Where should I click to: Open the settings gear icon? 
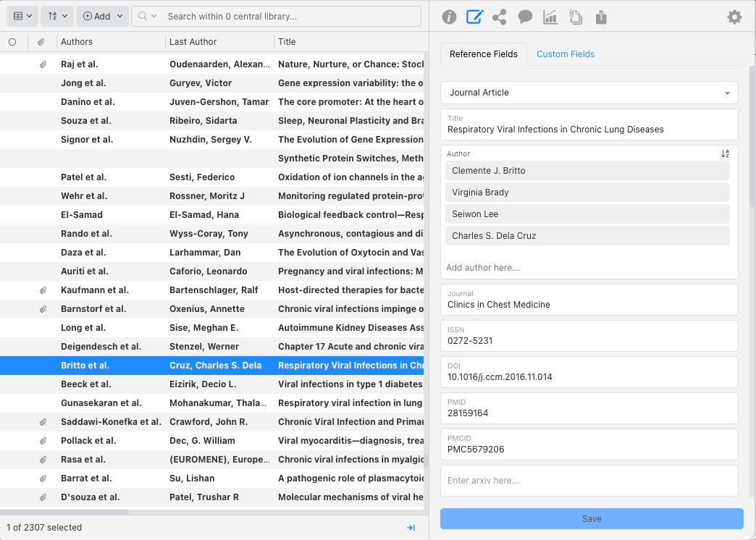(734, 17)
